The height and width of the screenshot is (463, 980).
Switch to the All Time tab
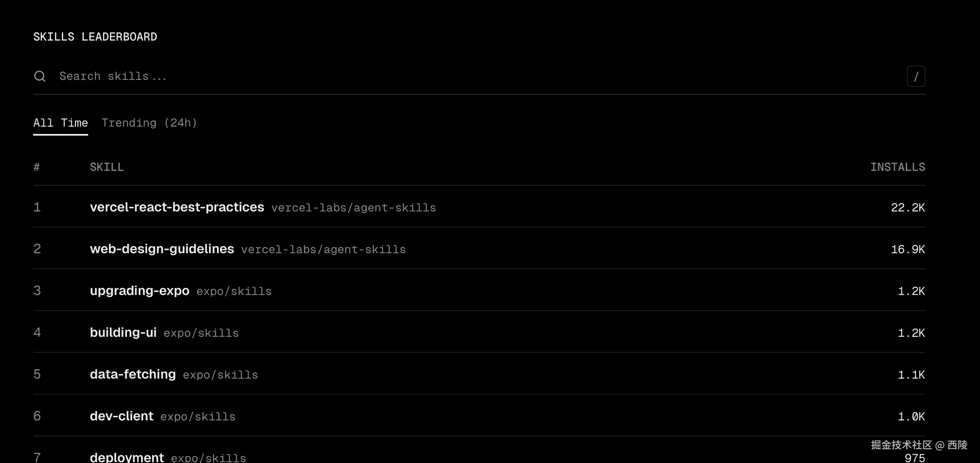(x=60, y=123)
